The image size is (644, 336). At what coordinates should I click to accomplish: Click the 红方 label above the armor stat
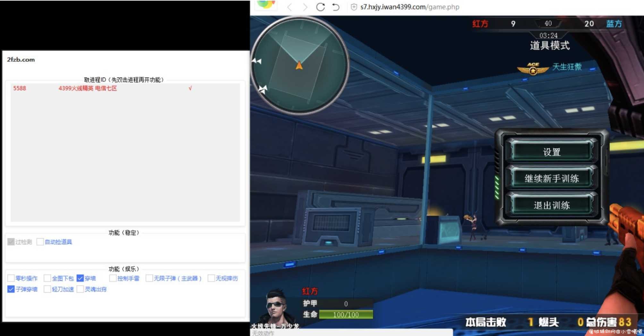pos(310,291)
